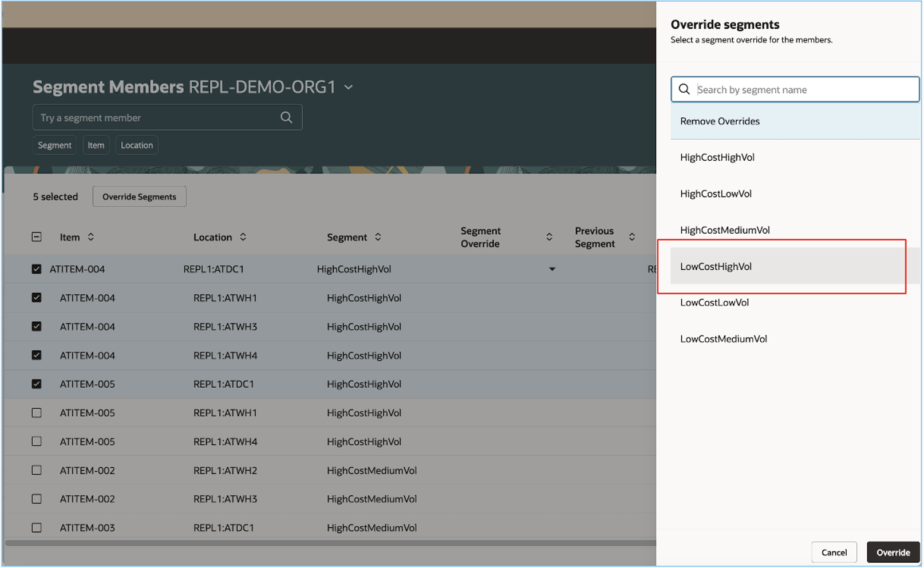Screen dimensions: 924x568
Task: Click the select-all checkbox in the table header
Action: pyautogui.click(x=37, y=236)
